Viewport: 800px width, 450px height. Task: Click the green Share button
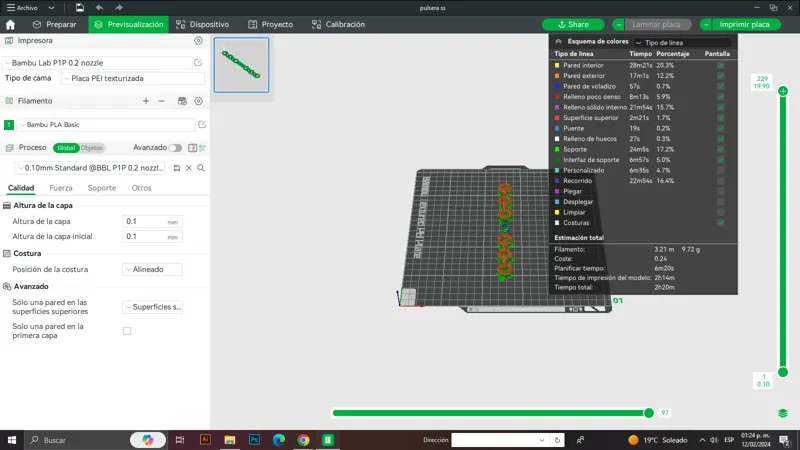pyautogui.click(x=573, y=24)
